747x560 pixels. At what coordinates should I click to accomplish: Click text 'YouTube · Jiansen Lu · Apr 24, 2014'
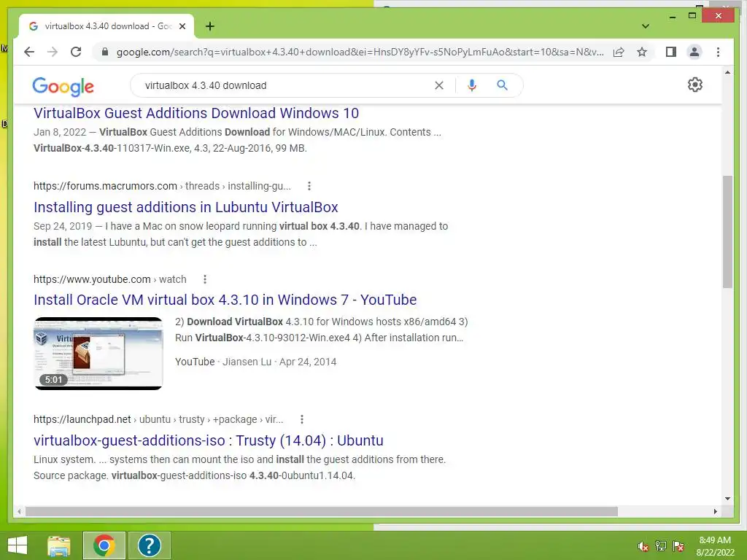(x=255, y=362)
